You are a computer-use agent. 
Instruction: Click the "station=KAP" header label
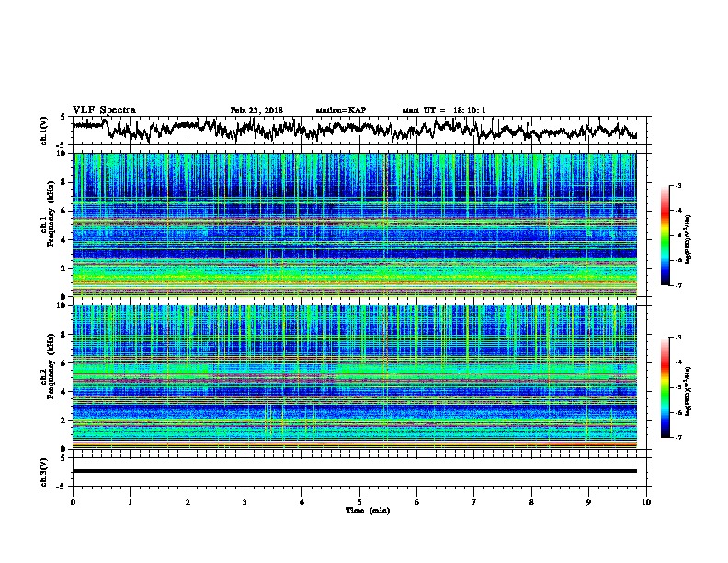click(x=341, y=110)
